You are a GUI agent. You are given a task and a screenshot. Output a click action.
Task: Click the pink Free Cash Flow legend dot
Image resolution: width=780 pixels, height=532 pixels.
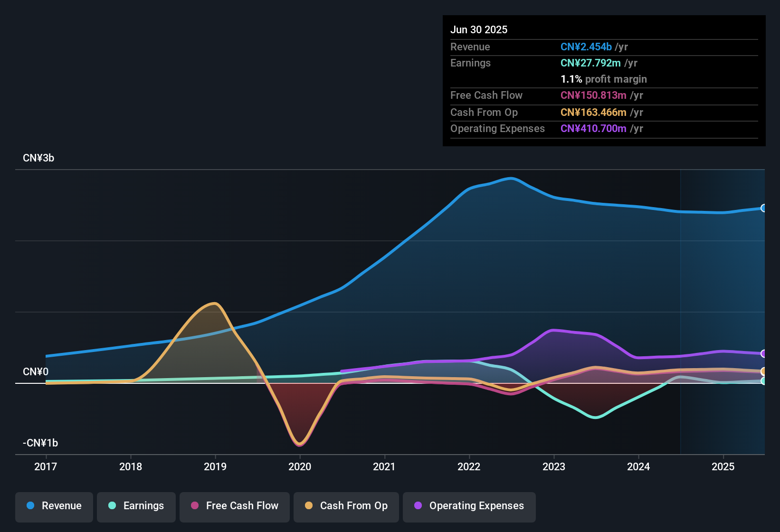(194, 506)
